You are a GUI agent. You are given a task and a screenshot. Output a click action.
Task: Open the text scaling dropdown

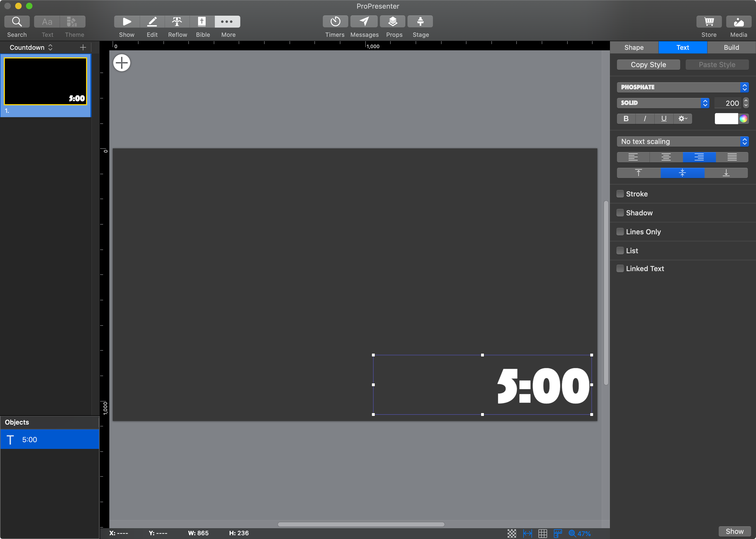682,141
